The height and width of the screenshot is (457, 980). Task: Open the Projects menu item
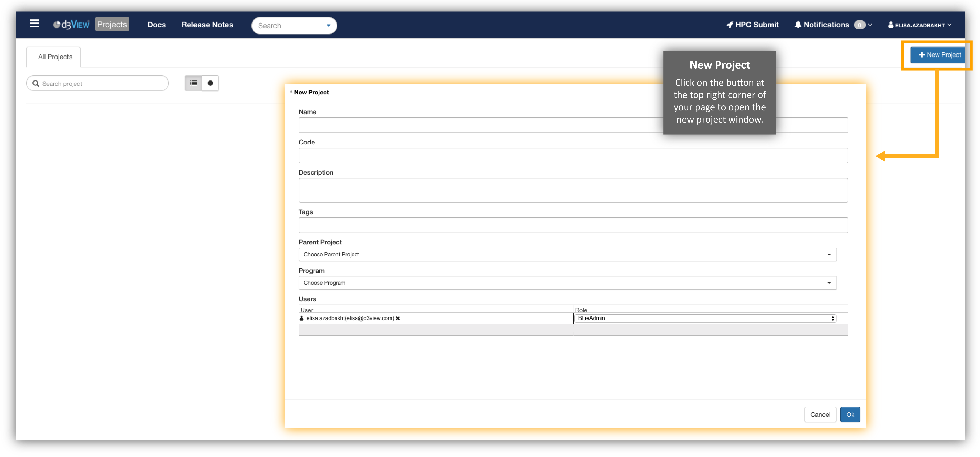click(112, 24)
